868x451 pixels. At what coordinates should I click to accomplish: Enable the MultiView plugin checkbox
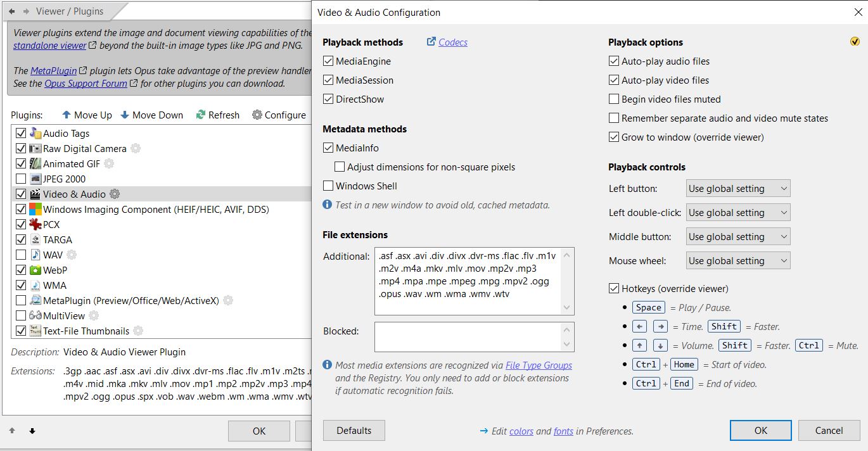[21, 315]
